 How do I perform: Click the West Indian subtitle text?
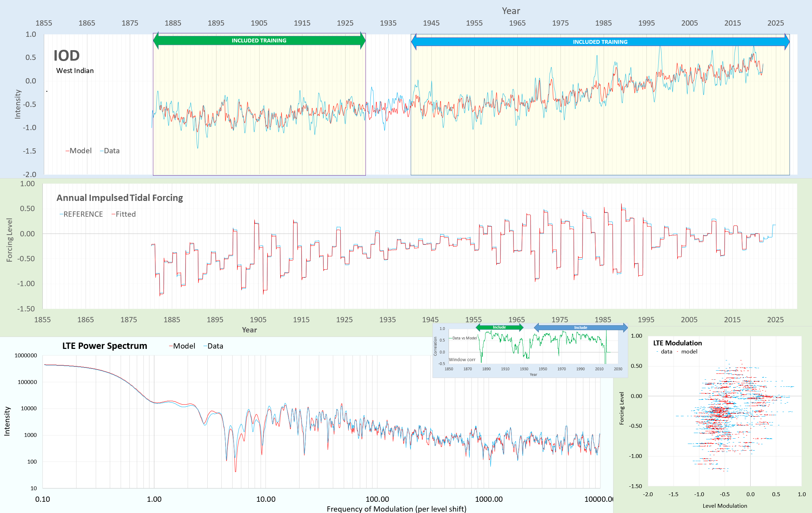tap(75, 71)
